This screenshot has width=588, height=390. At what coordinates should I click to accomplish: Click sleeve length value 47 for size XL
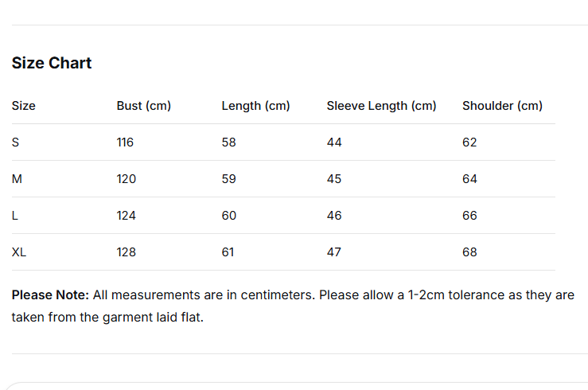click(334, 252)
